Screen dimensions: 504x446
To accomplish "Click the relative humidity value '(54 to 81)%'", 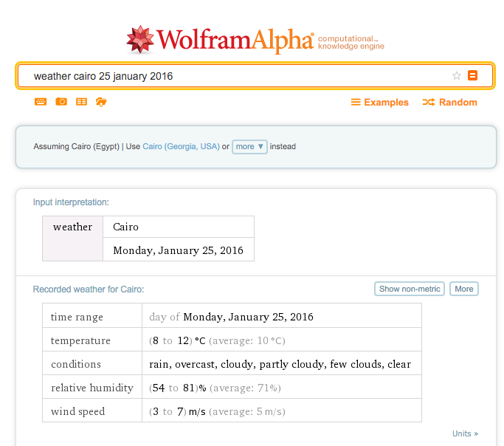I will 177,388.
